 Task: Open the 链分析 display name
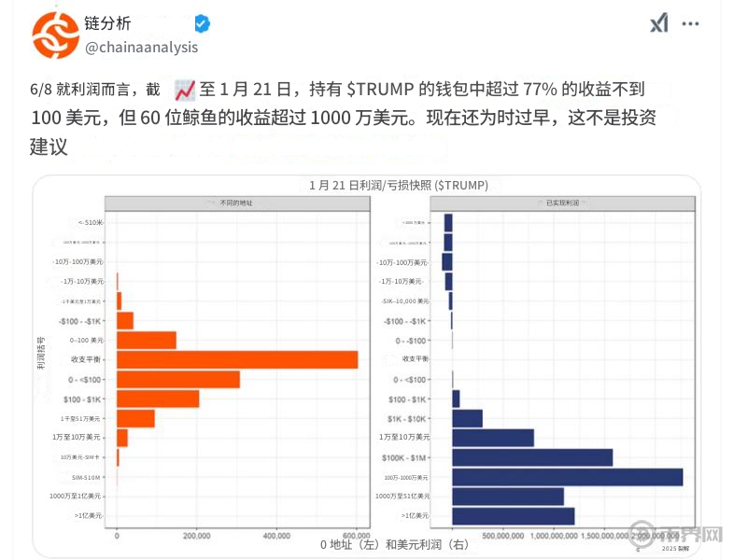click(x=107, y=23)
